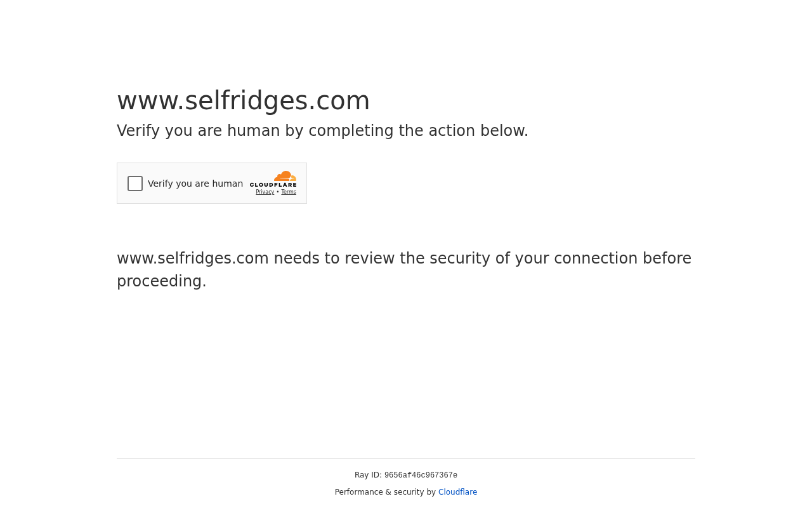Click the CLOUDFLARE wordmark text
Image resolution: width=812 pixels, height=508 pixels.
click(273, 185)
